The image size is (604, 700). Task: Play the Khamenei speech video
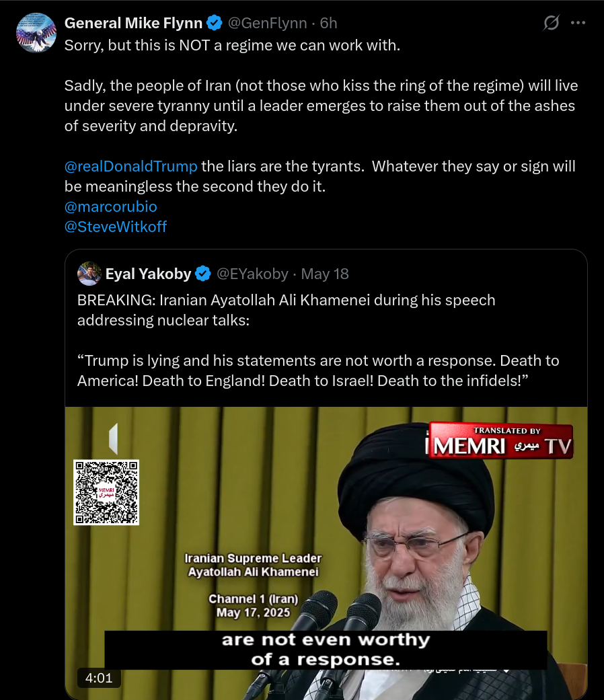point(326,553)
